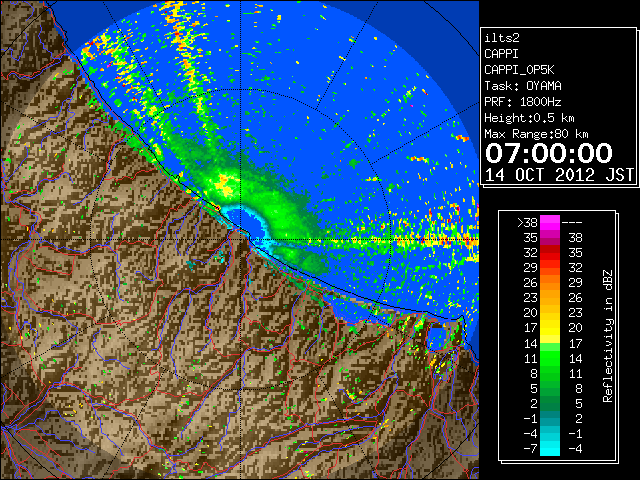The height and width of the screenshot is (480, 640).
Task: Click the cyan legend swatch beside -7
Action: [x=549, y=448]
